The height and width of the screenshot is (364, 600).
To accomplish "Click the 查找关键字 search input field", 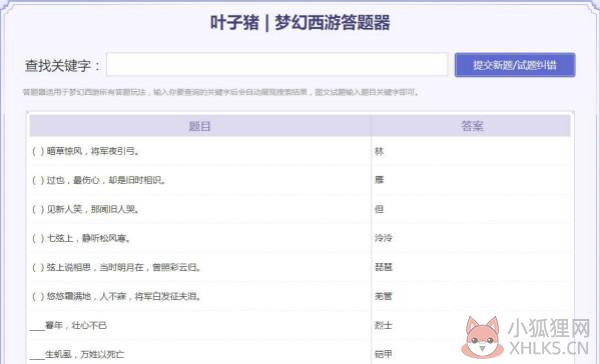I will tap(277, 65).
